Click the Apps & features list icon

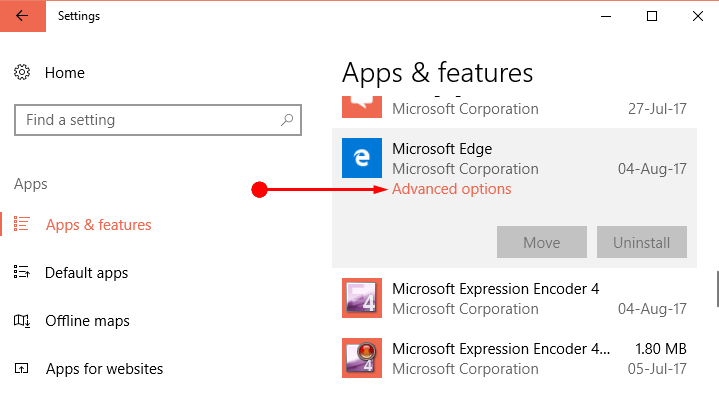point(22,224)
